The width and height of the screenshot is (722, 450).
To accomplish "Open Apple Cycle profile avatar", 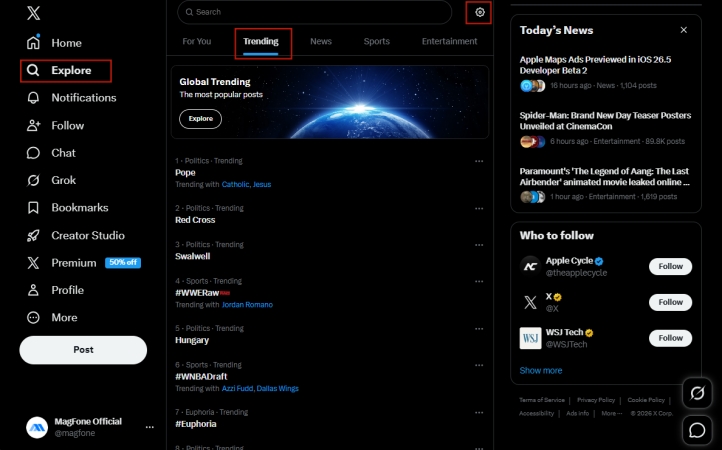I will (530, 266).
